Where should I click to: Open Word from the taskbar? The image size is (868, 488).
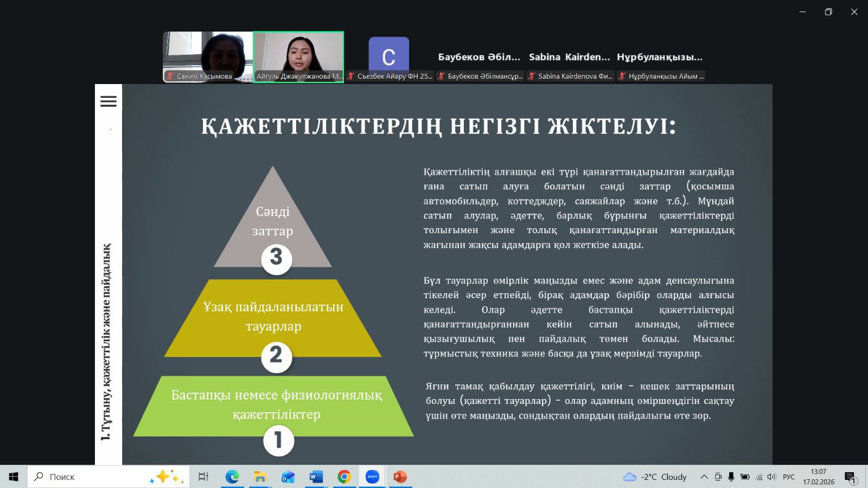coord(316,477)
